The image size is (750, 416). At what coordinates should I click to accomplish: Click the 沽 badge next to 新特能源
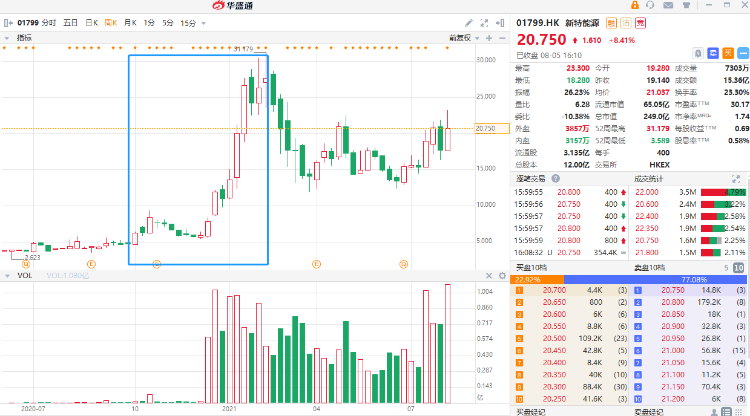tap(626, 23)
